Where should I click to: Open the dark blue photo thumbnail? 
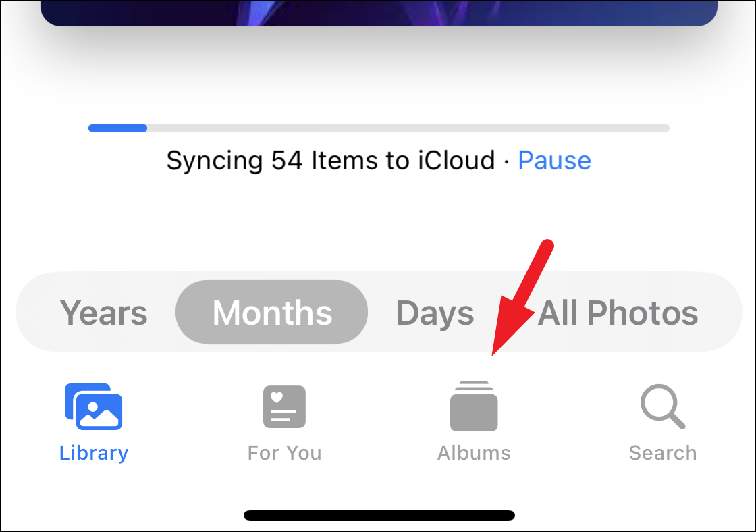379,13
